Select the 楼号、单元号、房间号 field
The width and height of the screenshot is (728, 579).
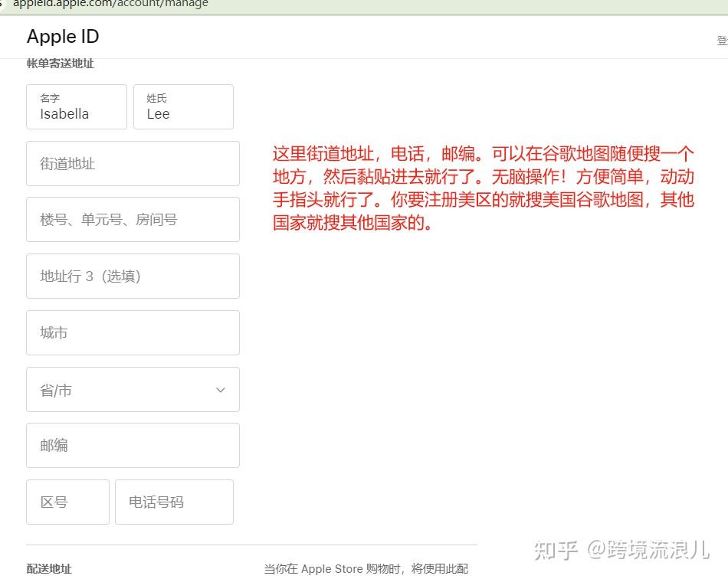coord(133,220)
